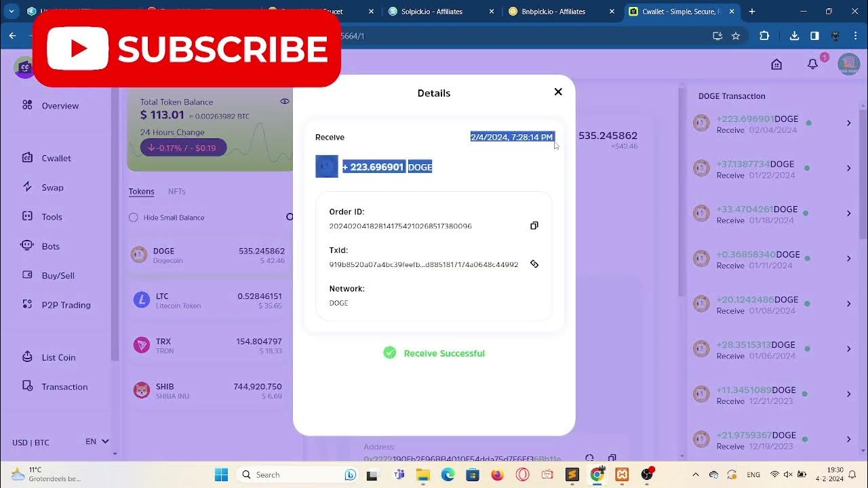Expand the EN language dropdown
Viewport: 868px width, 488px height.
(97, 442)
